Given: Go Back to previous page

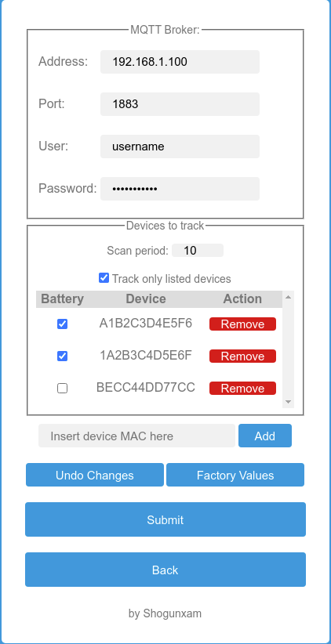Looking at the screenshot, I should 165,570.
